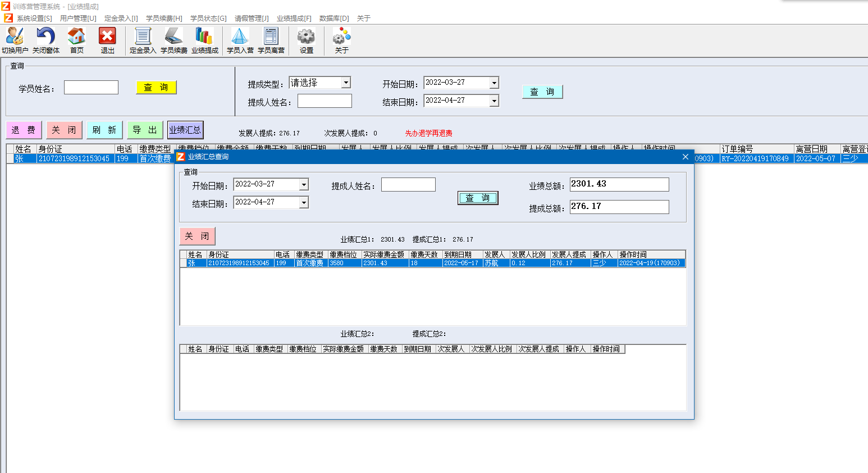Click the dialog 提成人姓名 input field
The width and height of the screenshot is (868, 473).
[x=408, y=185]
